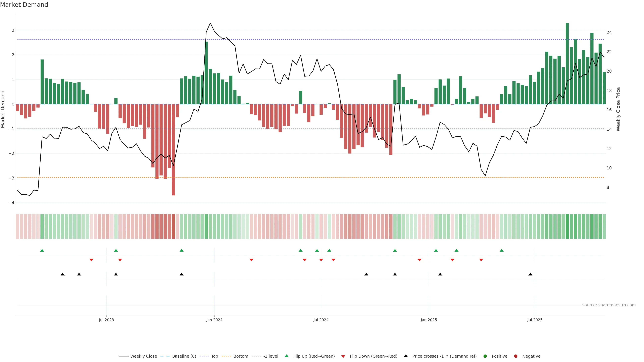
Task: Click the Jul 2025 x-axis label
Action: click(535, 320)
